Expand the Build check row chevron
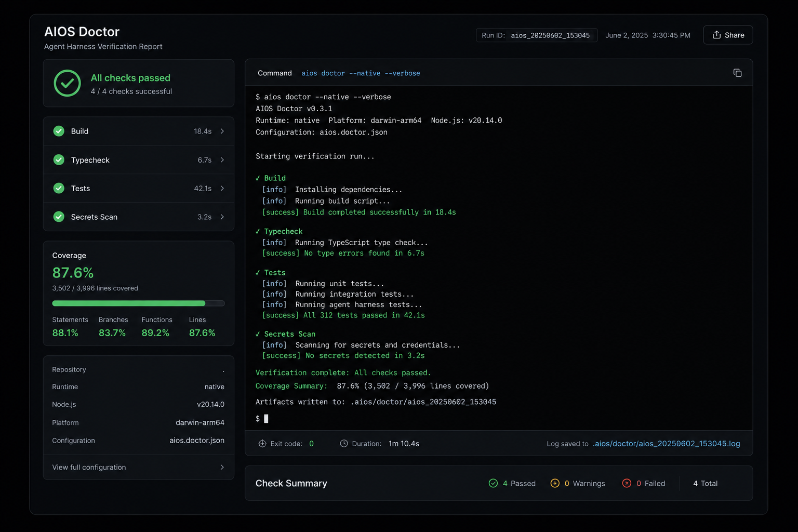The width and height of the screenshot is (798, 532). click(222, 131)
